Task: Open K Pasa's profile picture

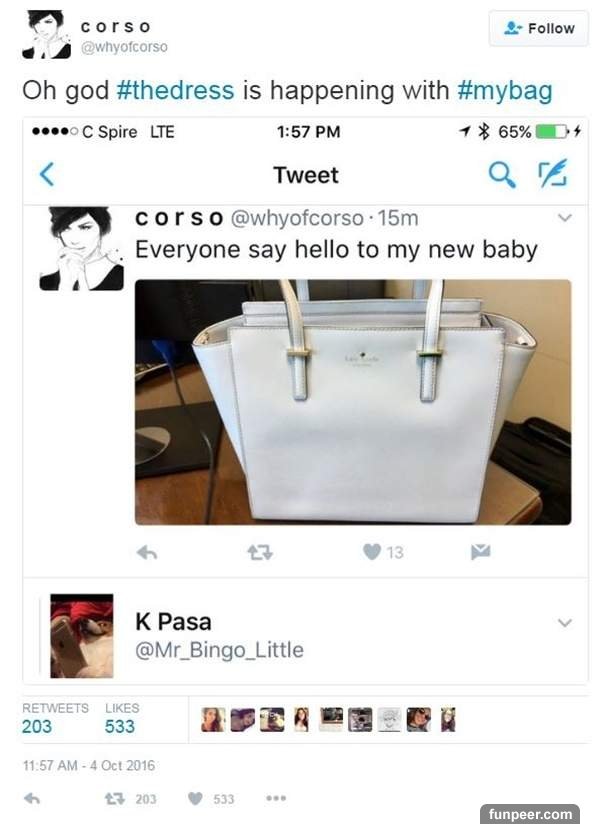Action: point(81,636)
